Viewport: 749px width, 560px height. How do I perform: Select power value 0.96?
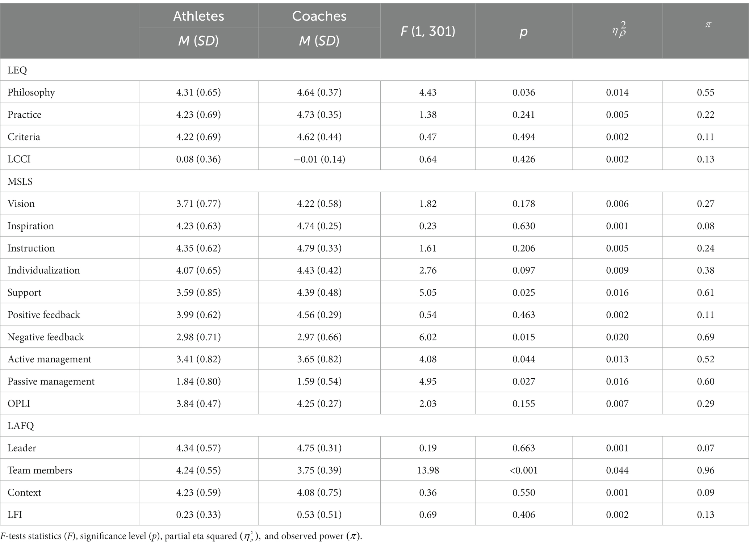click(706, 470)
